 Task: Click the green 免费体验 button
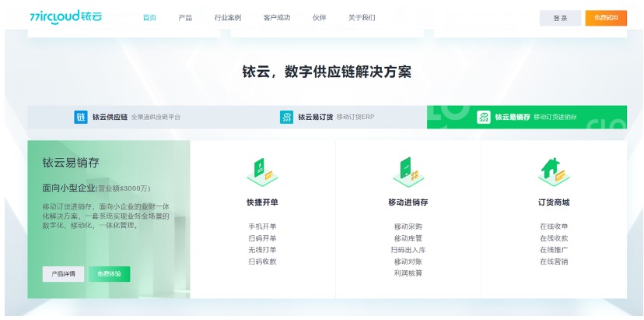pos(109,274)
